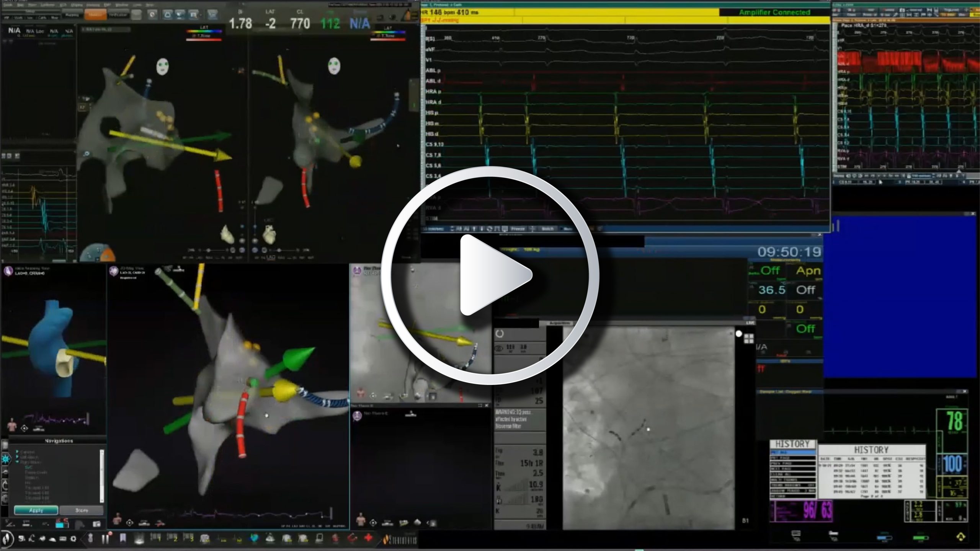Toggle the Off indicator next to 36.5
The width and height of the screenshot is (980, 551).
(805, 290)
